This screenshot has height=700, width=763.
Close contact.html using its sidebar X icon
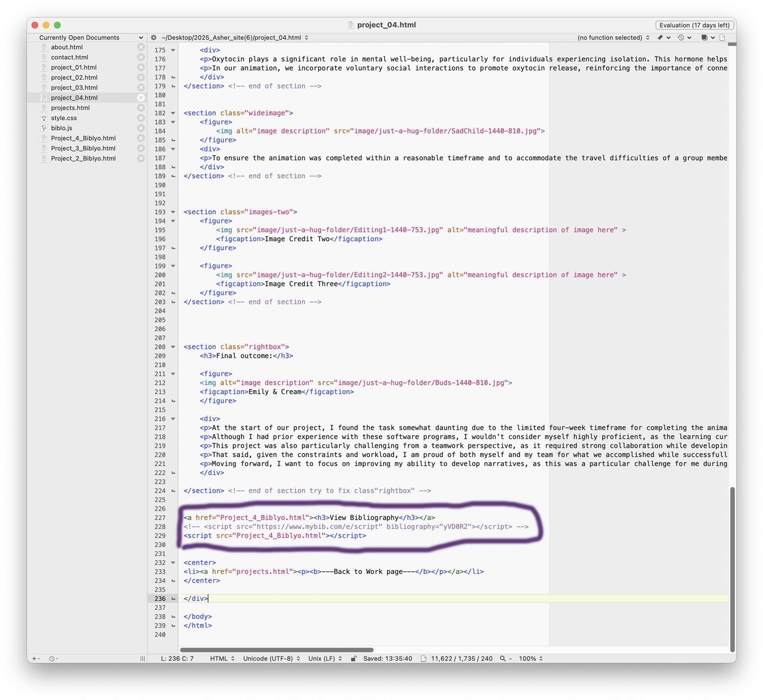141,57
